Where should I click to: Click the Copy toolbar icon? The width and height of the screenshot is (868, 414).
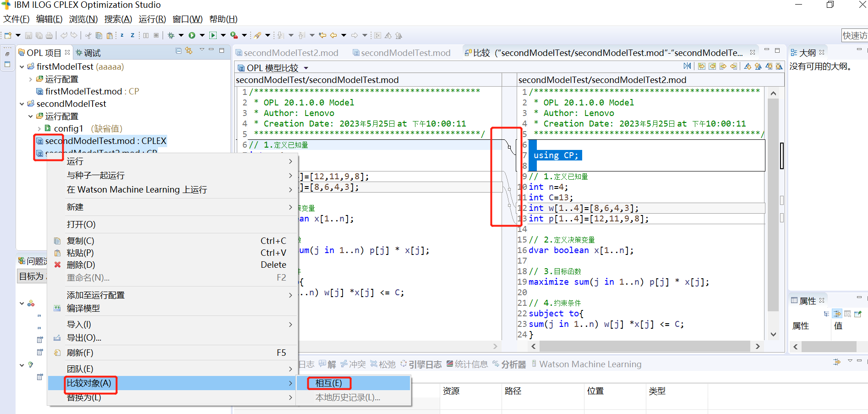click(x=98, y=35)
